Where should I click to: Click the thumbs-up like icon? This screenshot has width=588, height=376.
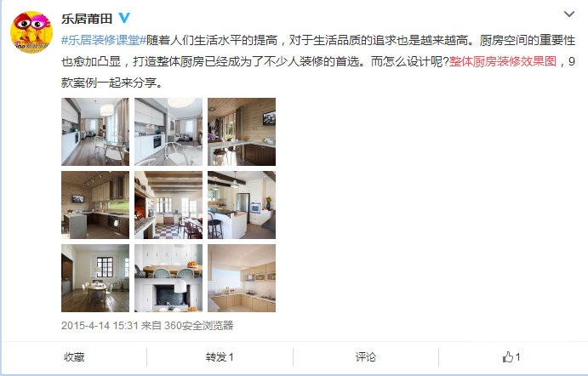click(x=508, y=357)
